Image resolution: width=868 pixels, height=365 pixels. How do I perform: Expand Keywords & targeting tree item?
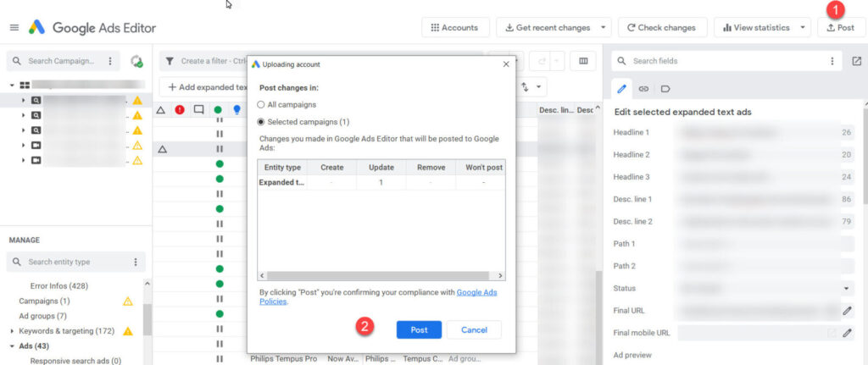click(12, 331)
